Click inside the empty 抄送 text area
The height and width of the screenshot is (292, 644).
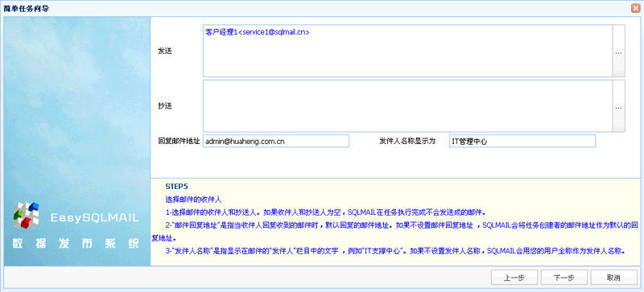(408, 106)
